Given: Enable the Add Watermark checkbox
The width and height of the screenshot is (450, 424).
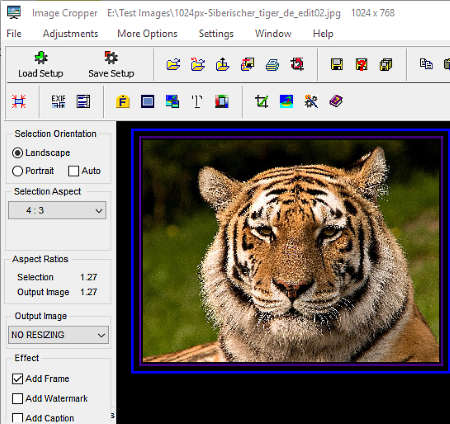Looking at the screenshot, I should [x=17, y=399].
